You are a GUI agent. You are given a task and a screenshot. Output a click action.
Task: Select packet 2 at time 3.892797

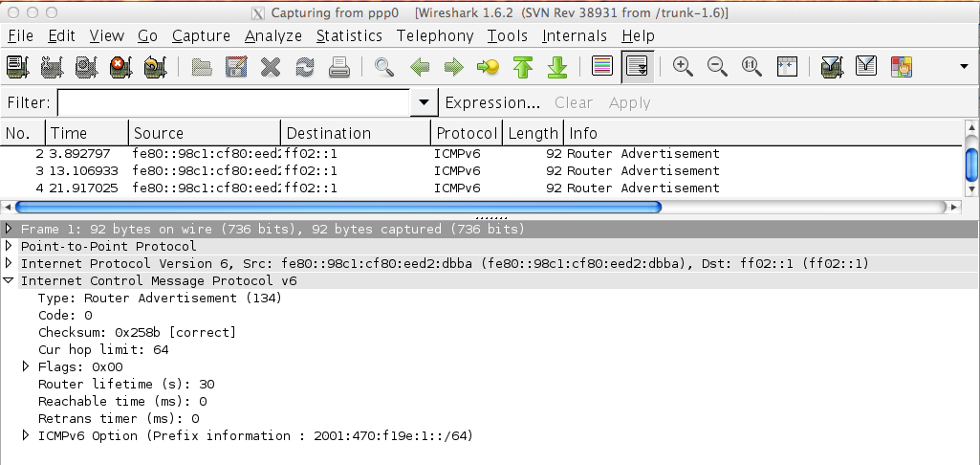coord(481,154)
